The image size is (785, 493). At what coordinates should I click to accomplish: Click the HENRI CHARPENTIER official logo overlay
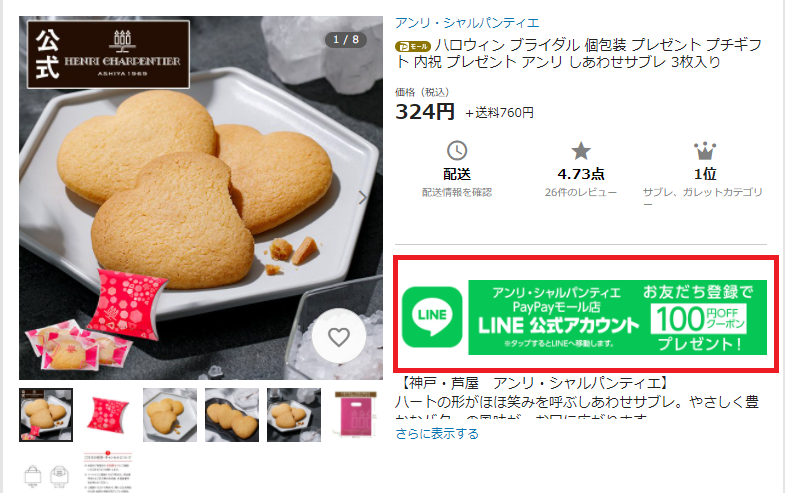pyautogui.click(x=108, y=55)
